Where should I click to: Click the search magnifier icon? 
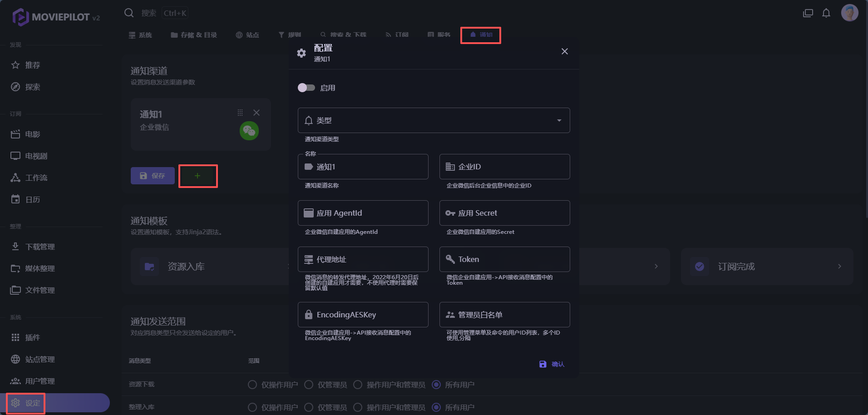coord(129,13)
